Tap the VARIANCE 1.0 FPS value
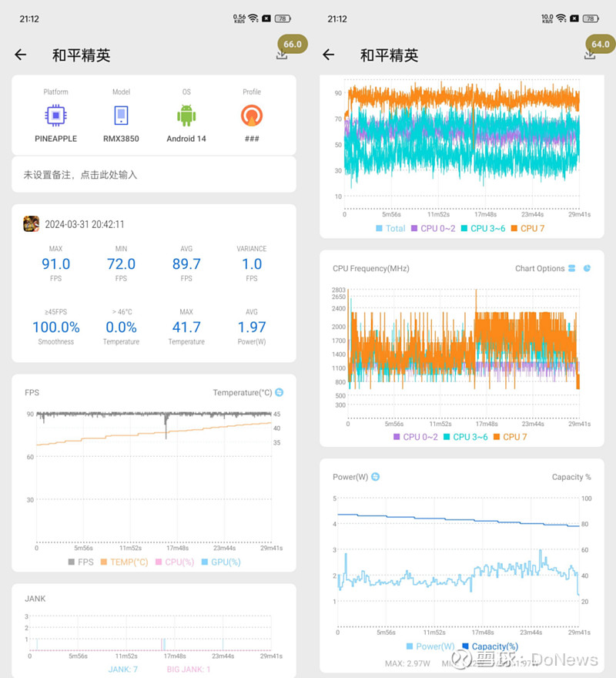The height and width of the screenshot is (678, 616). click(252, 263)
